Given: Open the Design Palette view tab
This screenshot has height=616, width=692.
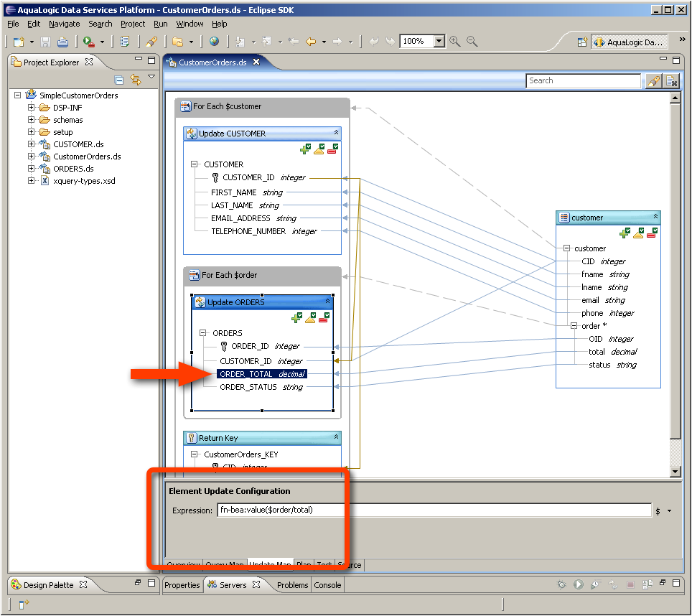Looking at the screenshot, I should point(49,585).
